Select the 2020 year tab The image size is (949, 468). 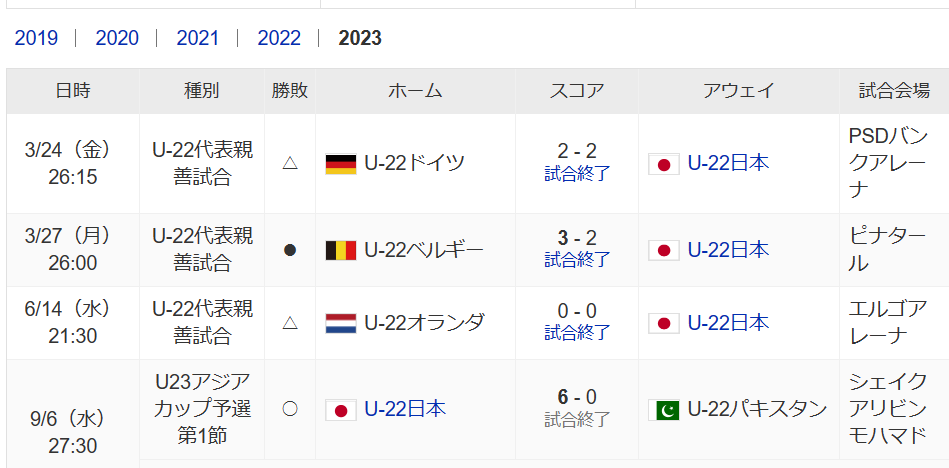[x=117, y=38]
